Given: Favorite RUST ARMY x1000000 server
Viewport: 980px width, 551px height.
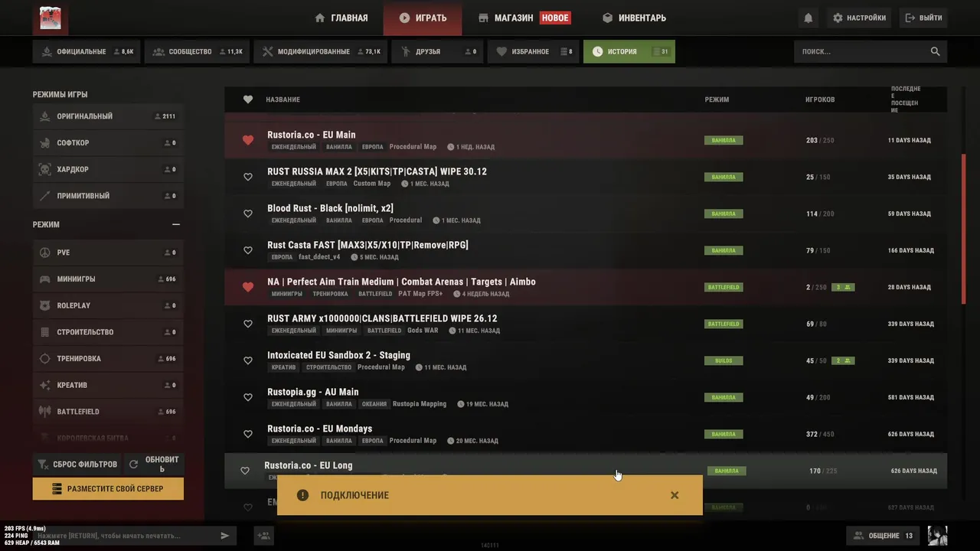Looking at the screenshot, I should [247, 324].
